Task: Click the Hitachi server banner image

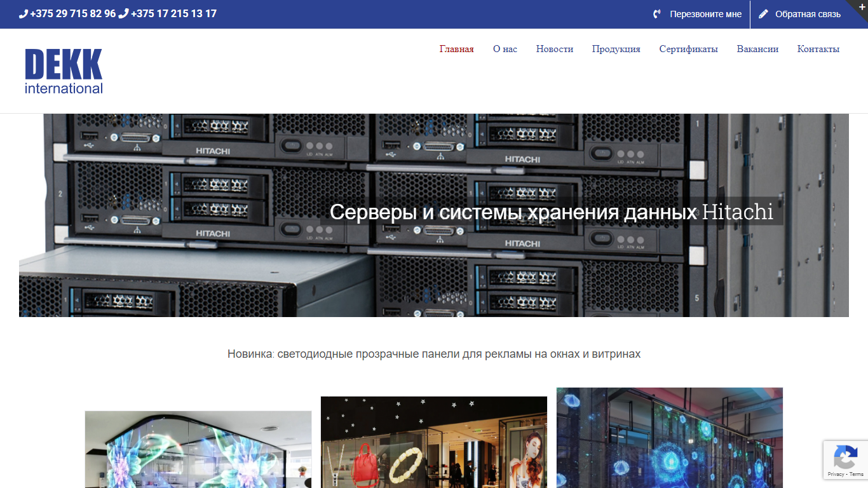Action: (434, 215)
